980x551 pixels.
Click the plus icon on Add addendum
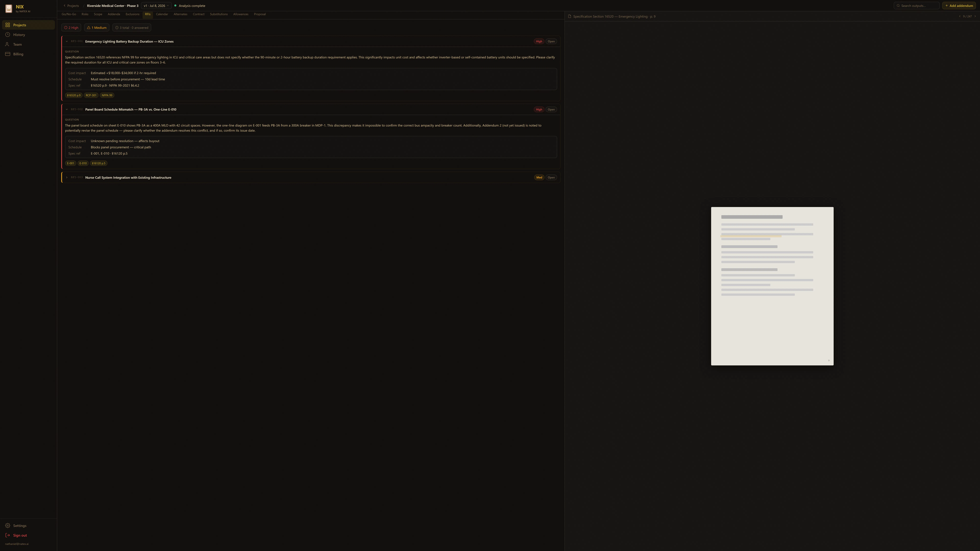947,6
